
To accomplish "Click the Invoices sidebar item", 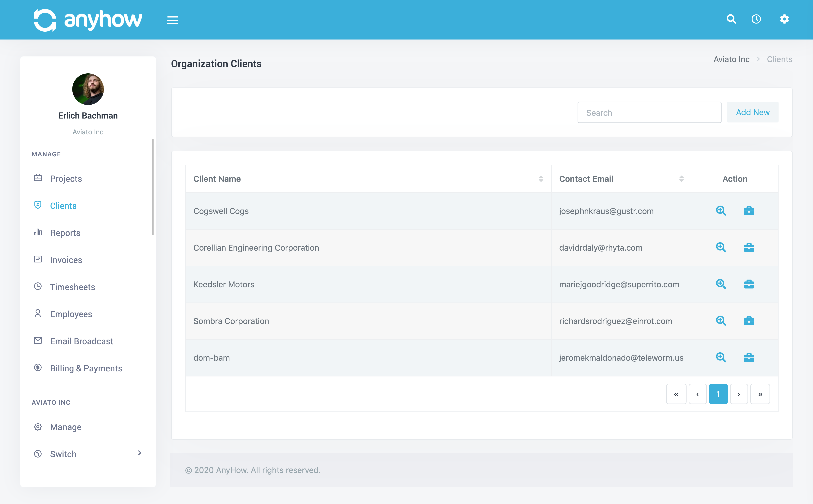I will [x=66, y=260].
